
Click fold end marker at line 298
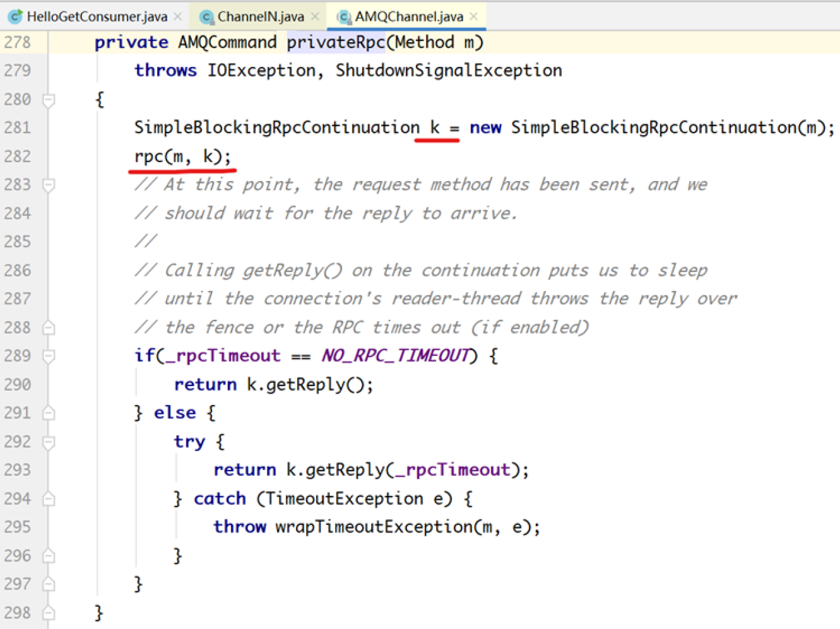(x=49, y=613)
